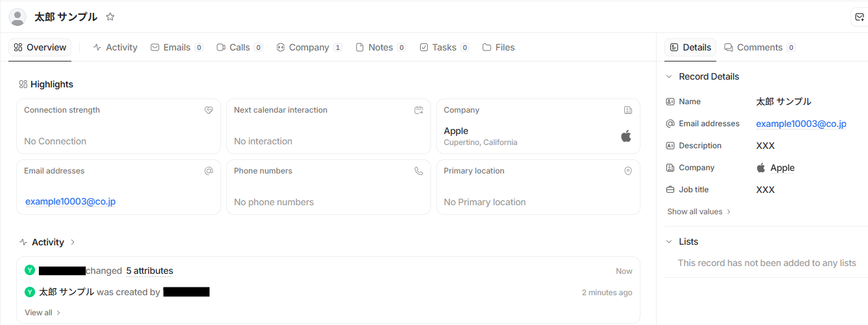Open the Activity section chevron
The image size is (868, 325).
(x=73, y=242)
